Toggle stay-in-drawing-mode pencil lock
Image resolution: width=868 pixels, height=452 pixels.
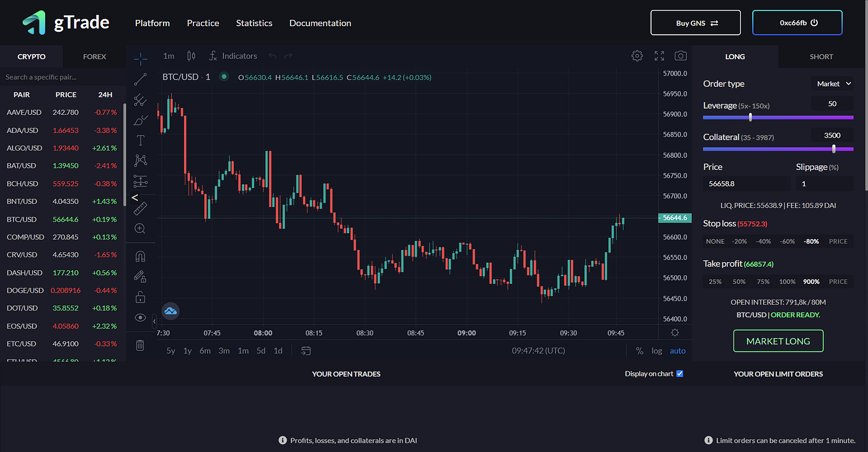pyautogui.click(x=141, y=277)
